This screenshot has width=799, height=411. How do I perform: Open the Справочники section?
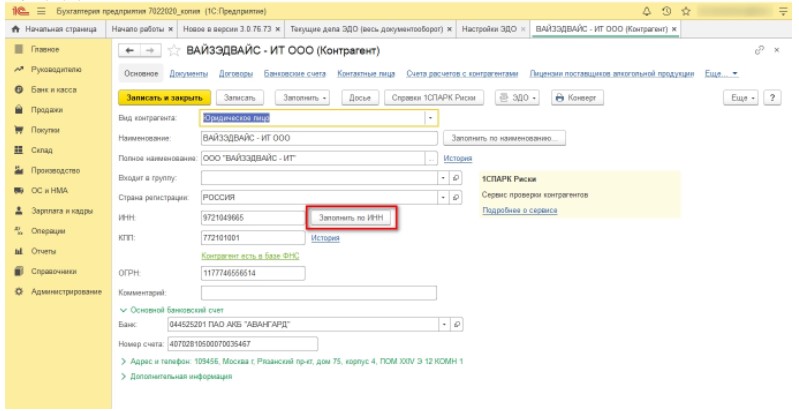pos(54,271)
